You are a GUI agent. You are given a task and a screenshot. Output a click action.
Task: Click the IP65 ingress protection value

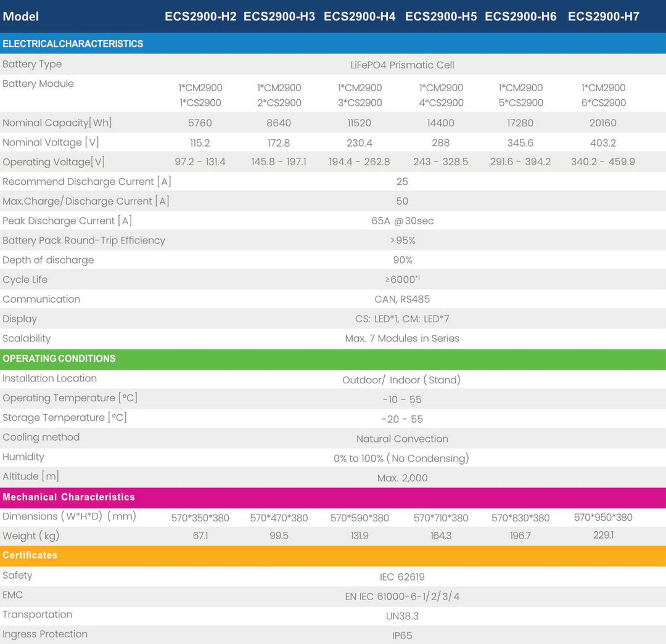402,635
